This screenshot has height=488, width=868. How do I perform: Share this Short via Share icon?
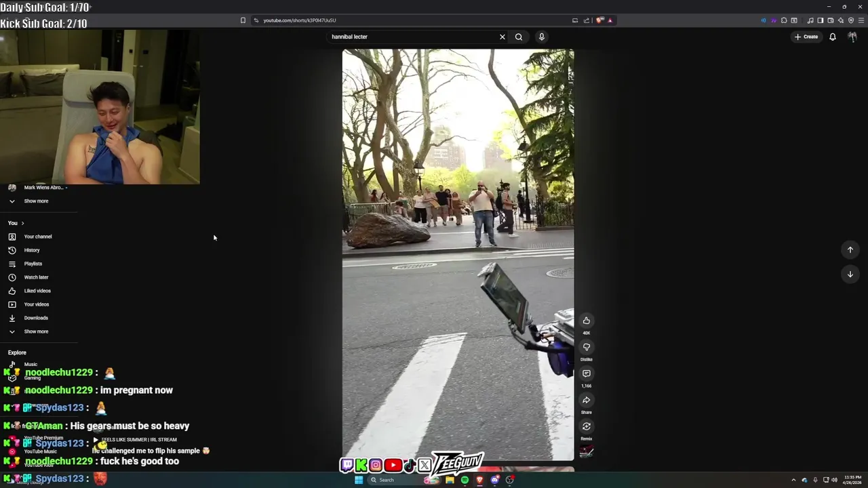(x=587, y=400)
